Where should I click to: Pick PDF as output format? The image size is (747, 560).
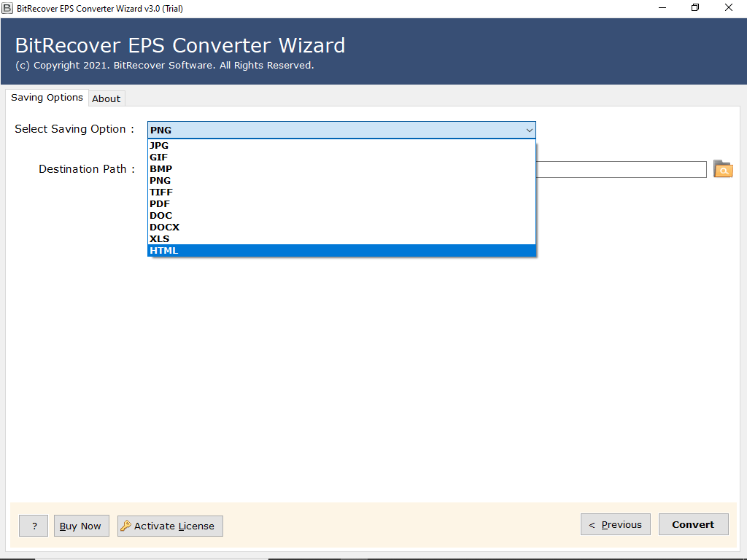(341, 204)
